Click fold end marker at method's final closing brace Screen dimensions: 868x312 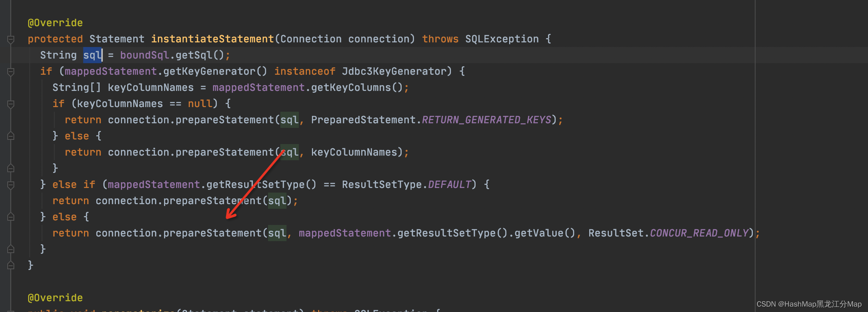[x=11, y=265]
